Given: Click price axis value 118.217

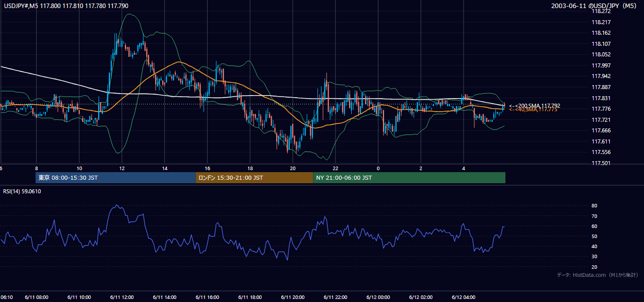Looking at the screenshot, I should [600, 22].
